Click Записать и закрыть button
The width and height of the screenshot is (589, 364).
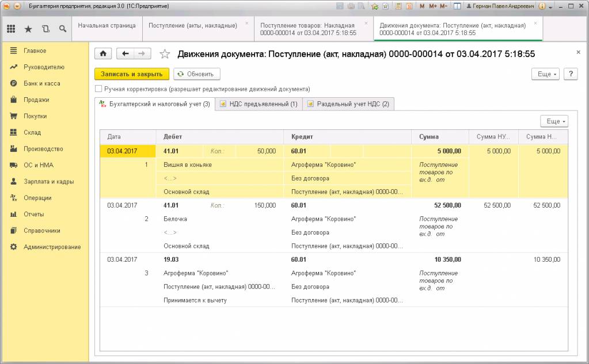click(x=131, y=74)
